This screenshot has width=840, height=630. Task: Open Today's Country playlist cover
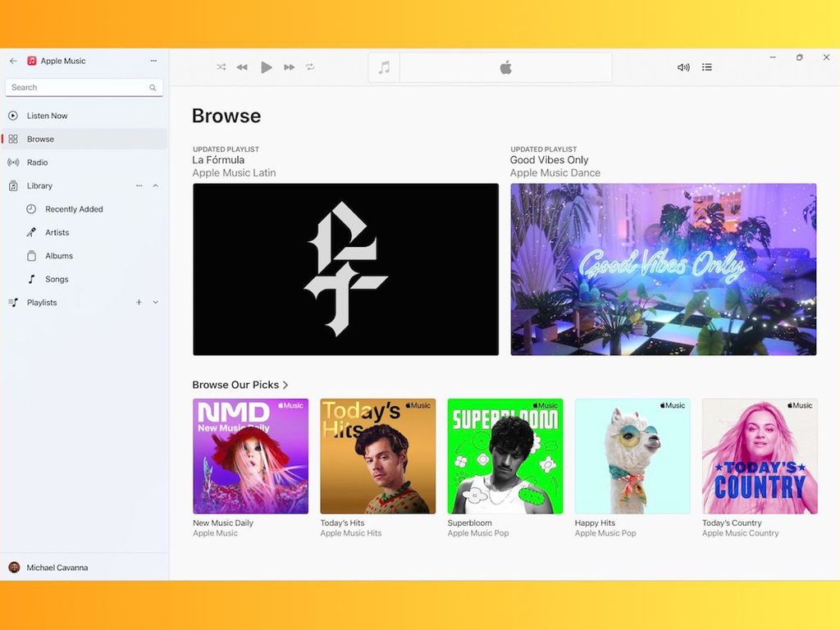[x=760, y=456]
